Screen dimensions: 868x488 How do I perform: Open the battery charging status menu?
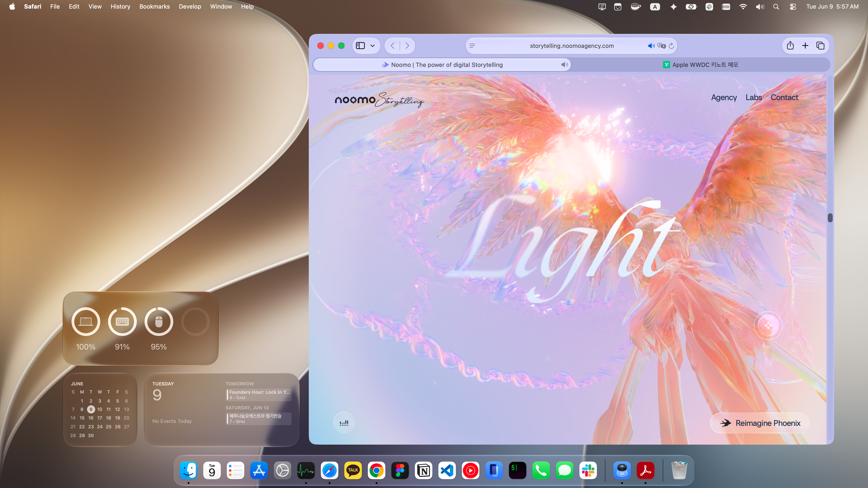691,7
